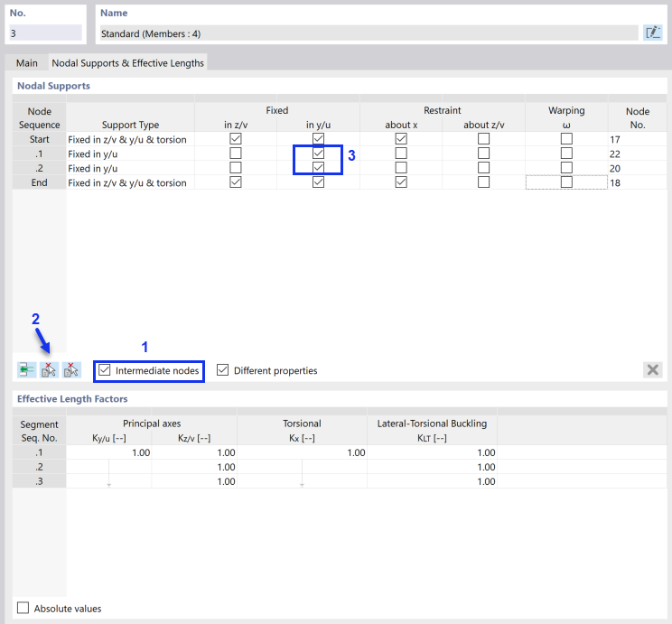Click the gray X delete button
Screen dimensions: 672x624
click(653, 370)
